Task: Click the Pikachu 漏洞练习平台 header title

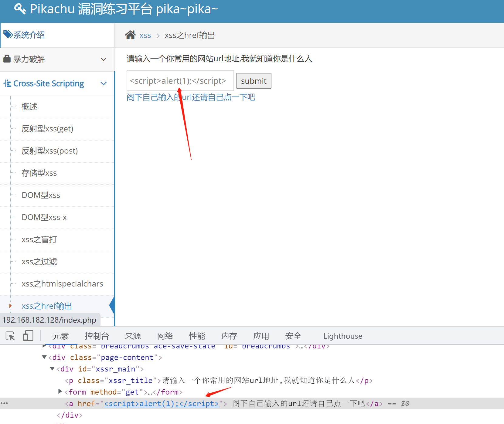Action: click(x=124, y=9)
